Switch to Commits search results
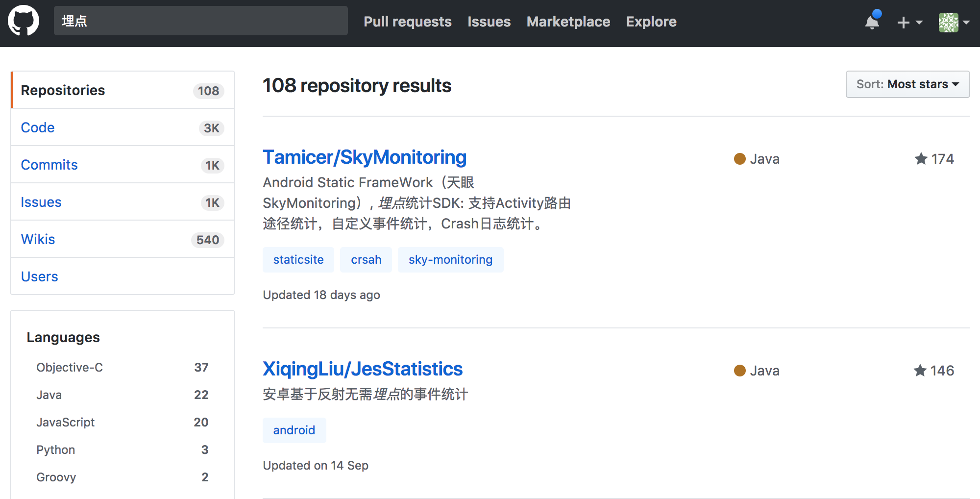Viewport: 980px width, 499px height. click(122, 165)
